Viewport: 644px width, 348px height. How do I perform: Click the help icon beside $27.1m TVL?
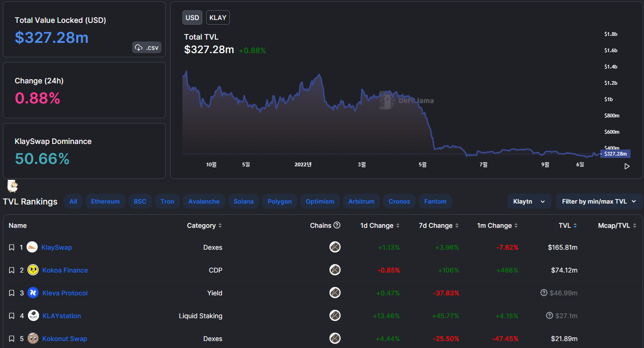550,315
